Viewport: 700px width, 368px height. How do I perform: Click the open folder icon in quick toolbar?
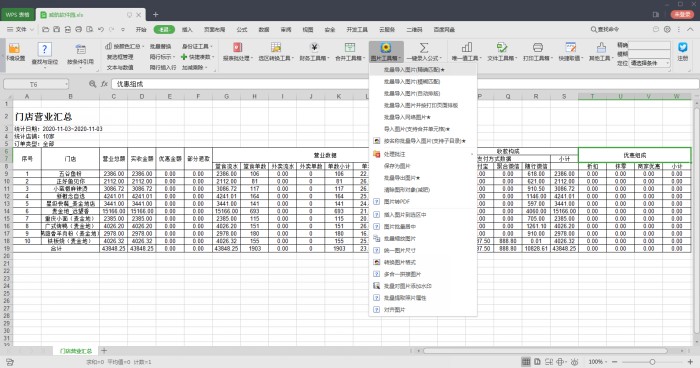click(46, 29)
